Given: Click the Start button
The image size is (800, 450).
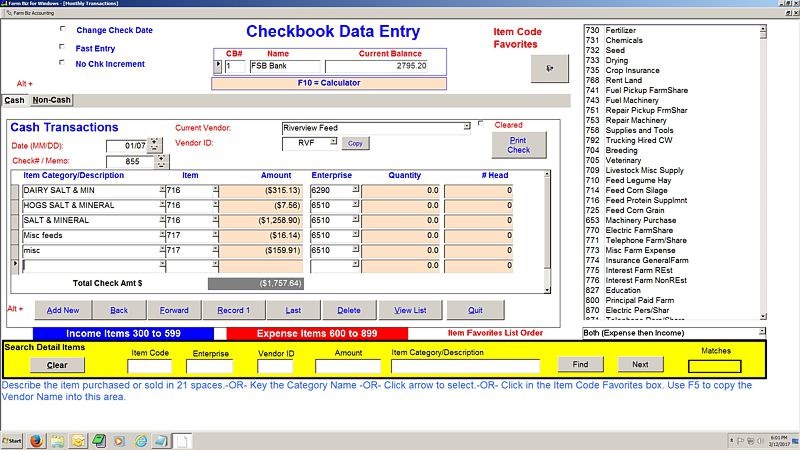Looking at the screenshot, I should [12, 440].
